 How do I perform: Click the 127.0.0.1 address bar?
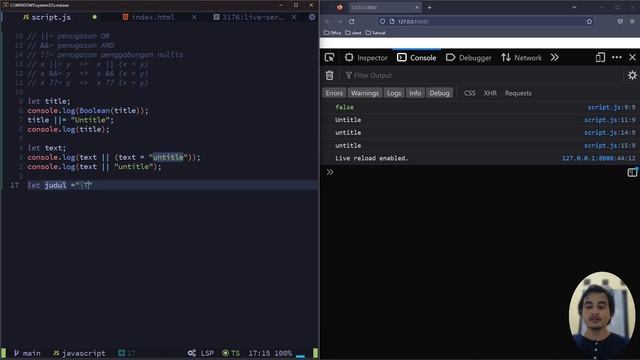coord(486,21)
